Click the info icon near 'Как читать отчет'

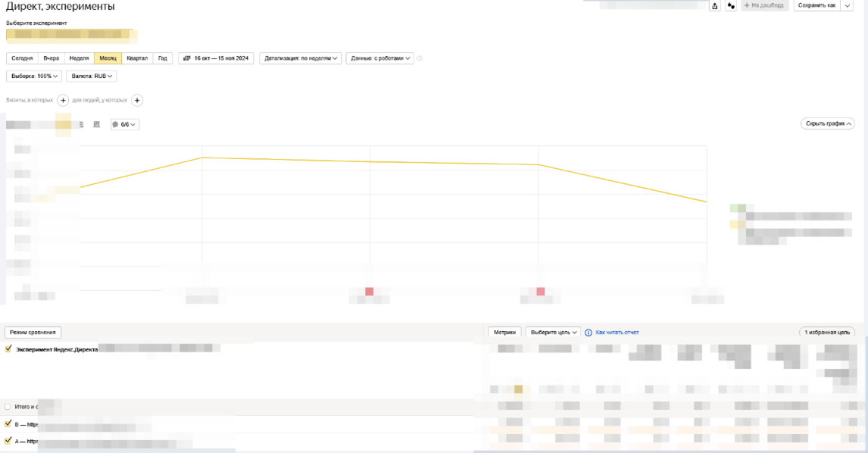(589, 333)
